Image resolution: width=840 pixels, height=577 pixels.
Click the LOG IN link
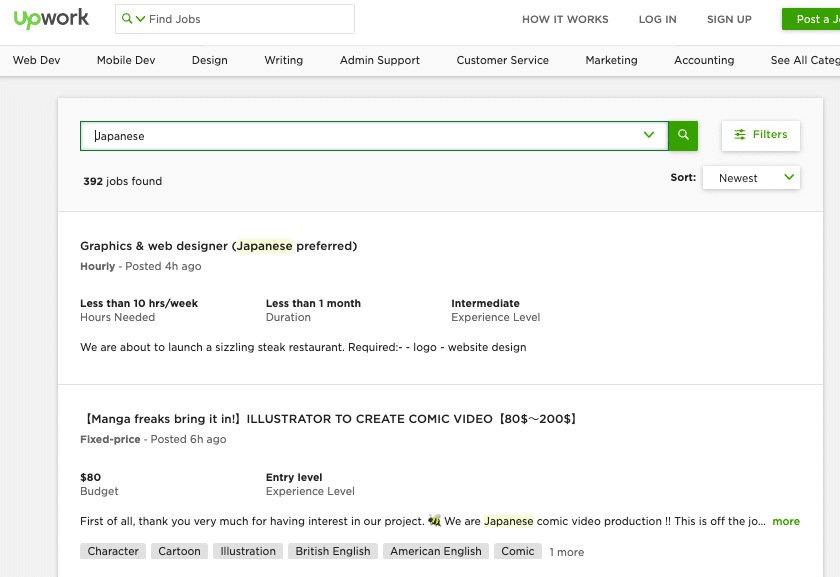pos(657,19)
